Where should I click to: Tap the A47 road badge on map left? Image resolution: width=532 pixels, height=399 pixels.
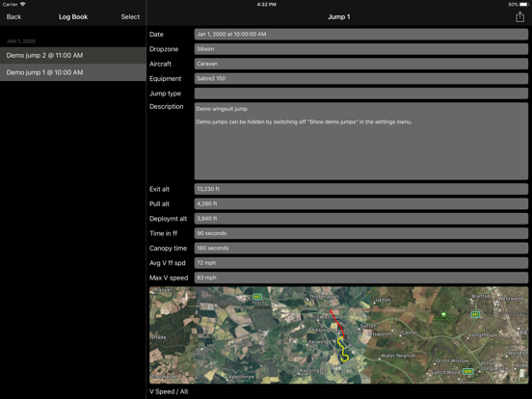click(x=257, y=297)
